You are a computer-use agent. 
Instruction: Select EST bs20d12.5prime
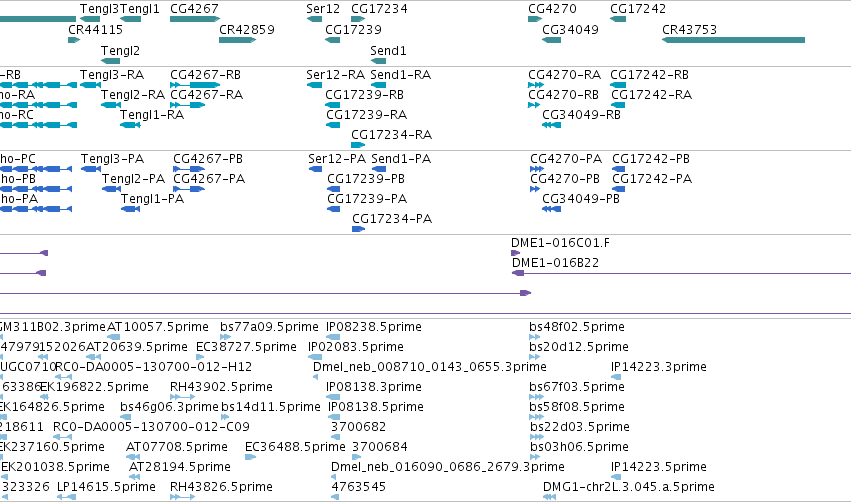pos(579,347)
